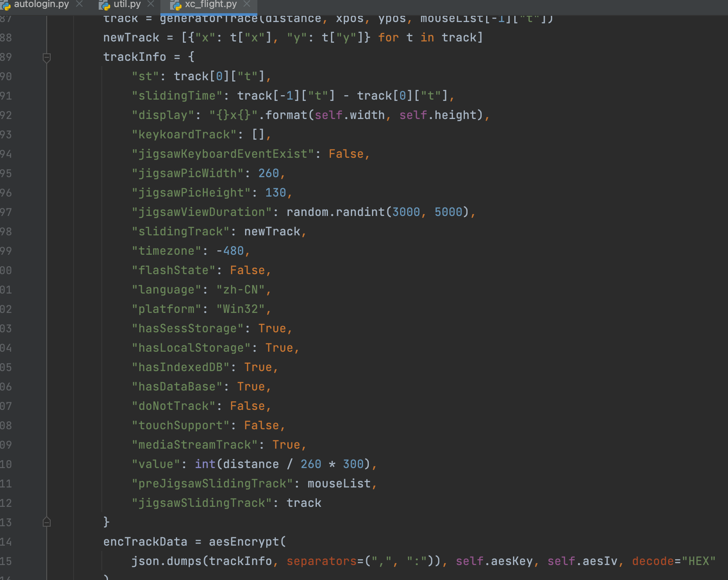Click the encTrackData variable name
728x580 pixels.
point(145,542)
